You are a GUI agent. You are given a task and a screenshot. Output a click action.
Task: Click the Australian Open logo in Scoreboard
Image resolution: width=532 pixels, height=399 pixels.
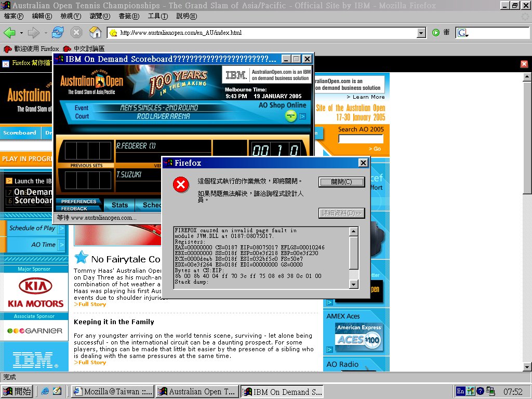coord(91,82)
